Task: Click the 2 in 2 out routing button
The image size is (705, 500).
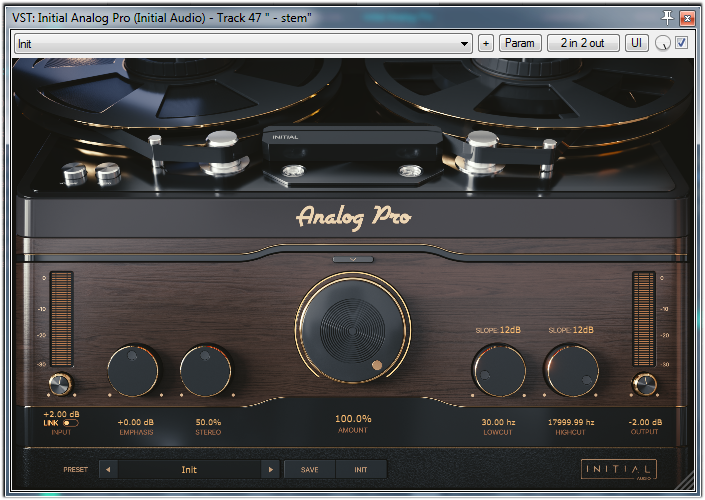Action: pyautogui.click(x=583, y=43)
